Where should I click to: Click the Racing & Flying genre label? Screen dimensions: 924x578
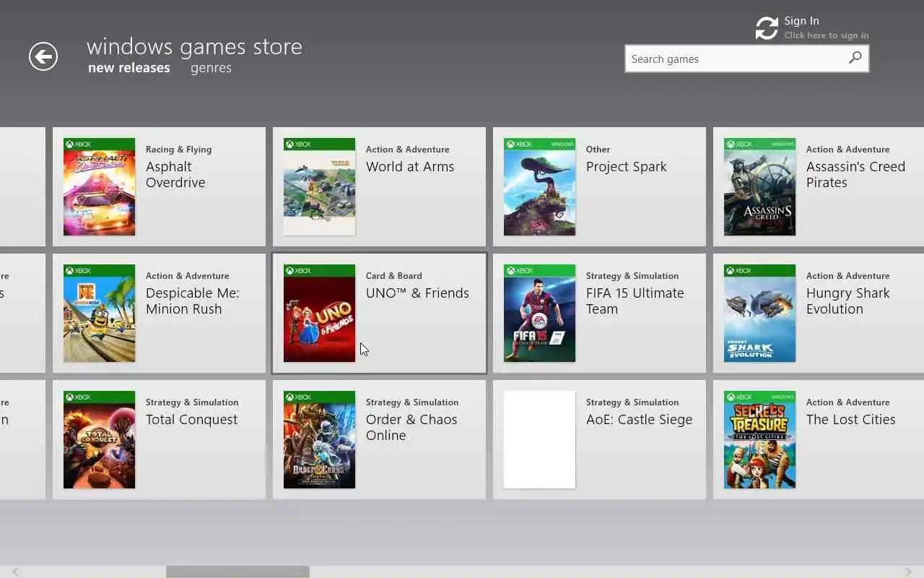click(178, 150)
